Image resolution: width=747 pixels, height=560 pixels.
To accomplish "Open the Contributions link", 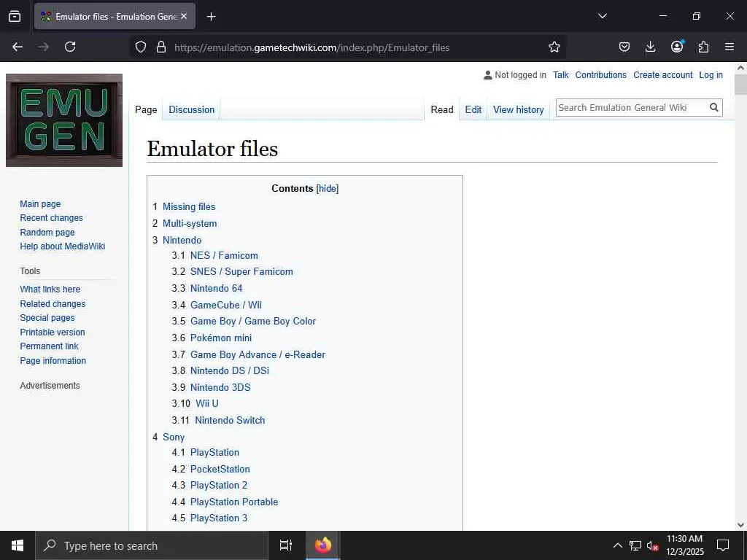I will click(601, 75).
